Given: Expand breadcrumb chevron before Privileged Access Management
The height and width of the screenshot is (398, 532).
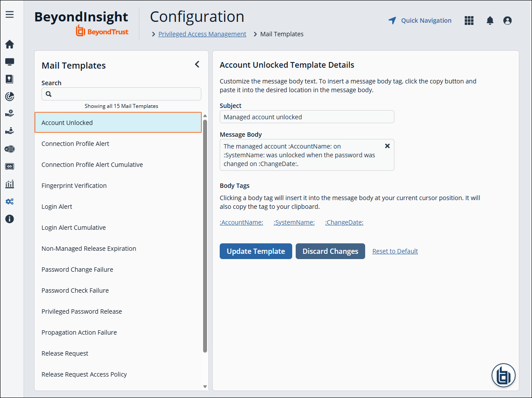Looking at the screenshot, I should pos(154,34).
